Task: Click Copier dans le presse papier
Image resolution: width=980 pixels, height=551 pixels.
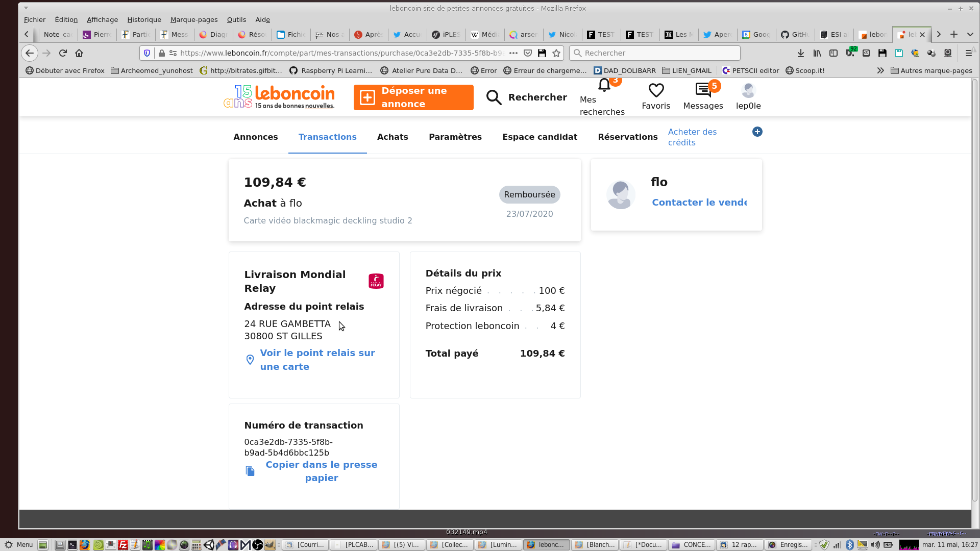Action: tap(321, 471)
